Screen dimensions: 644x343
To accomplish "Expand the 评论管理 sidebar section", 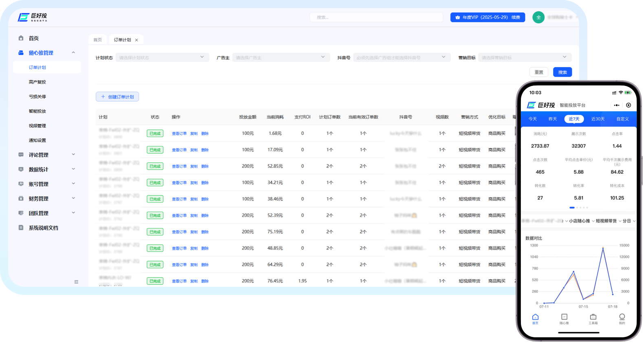I will (73, 154).
